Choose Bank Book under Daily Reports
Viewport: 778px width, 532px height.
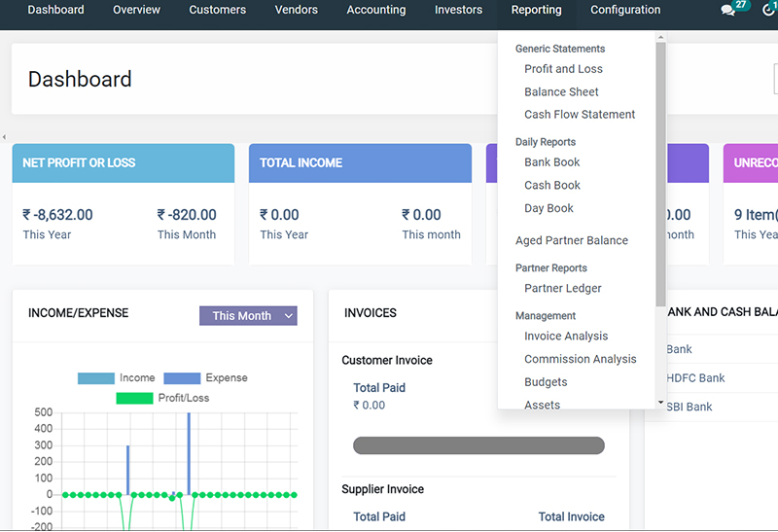(x=551, y=162)
